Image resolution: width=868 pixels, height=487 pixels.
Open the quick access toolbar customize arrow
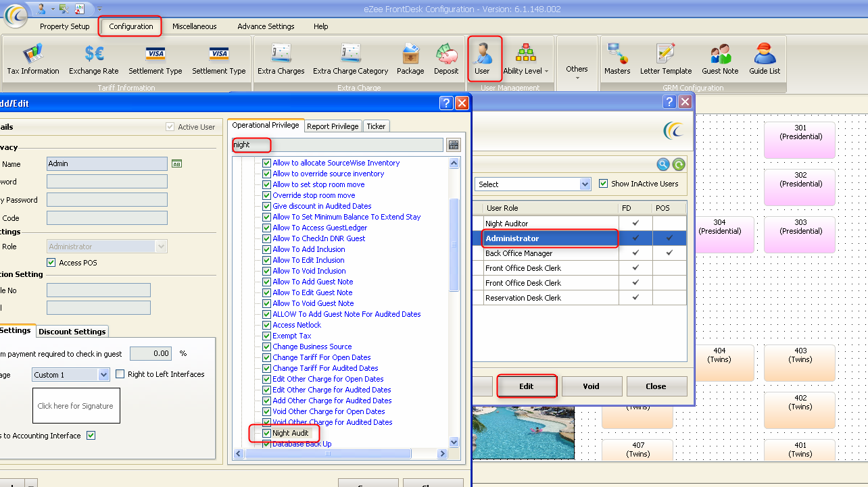(x=99, y=9)
